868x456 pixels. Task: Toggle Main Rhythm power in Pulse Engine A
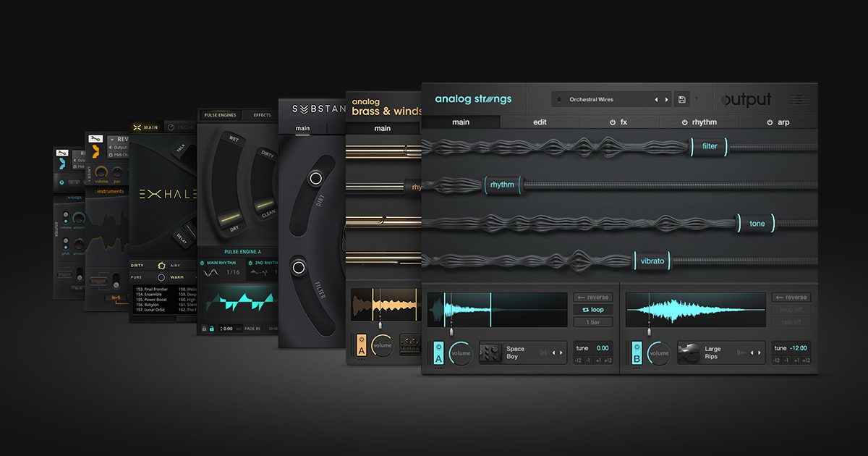click(x=202, y=263)
